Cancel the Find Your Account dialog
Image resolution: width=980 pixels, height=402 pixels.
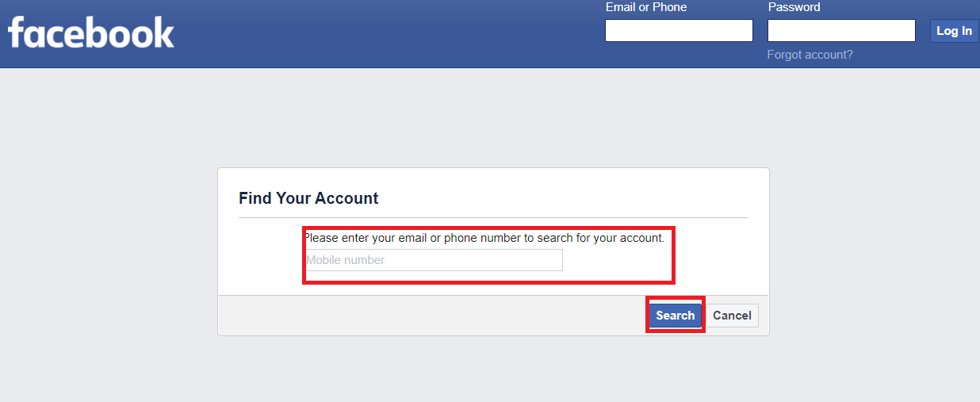tap(731, 316)
